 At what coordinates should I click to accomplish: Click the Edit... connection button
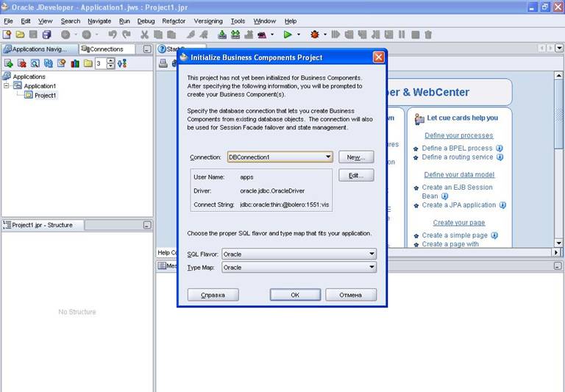click(356, 176)
